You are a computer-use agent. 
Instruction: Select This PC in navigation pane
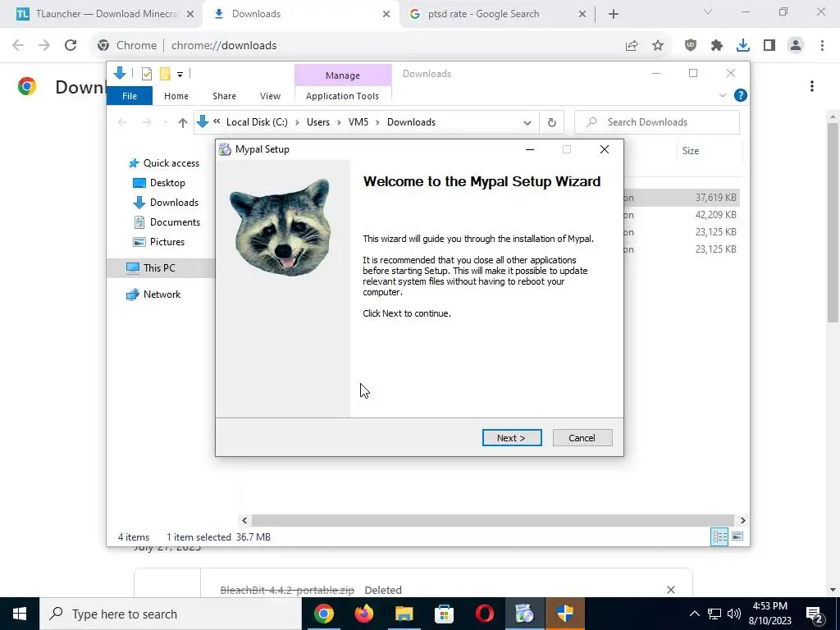point(160,268)
